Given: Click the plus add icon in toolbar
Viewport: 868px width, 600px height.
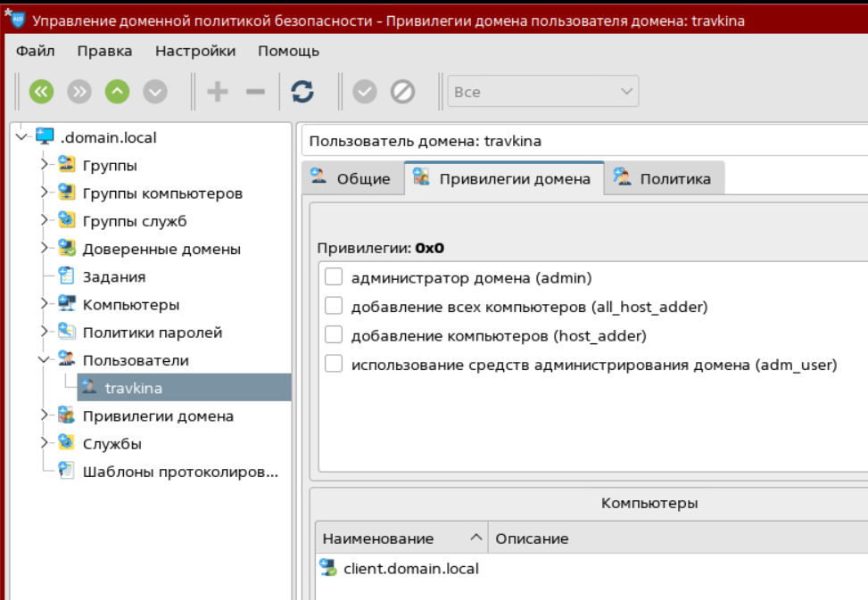Looking at the screenshot, I should (218, 92).
